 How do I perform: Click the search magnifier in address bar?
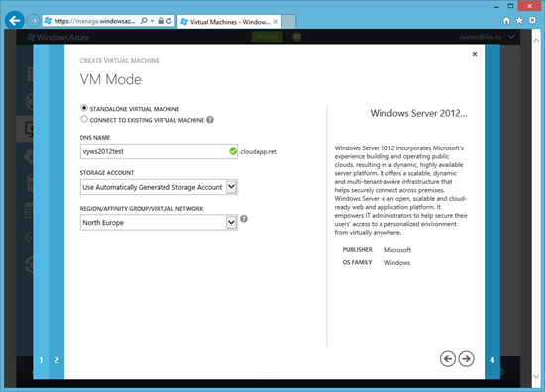[x=144, y=21]
